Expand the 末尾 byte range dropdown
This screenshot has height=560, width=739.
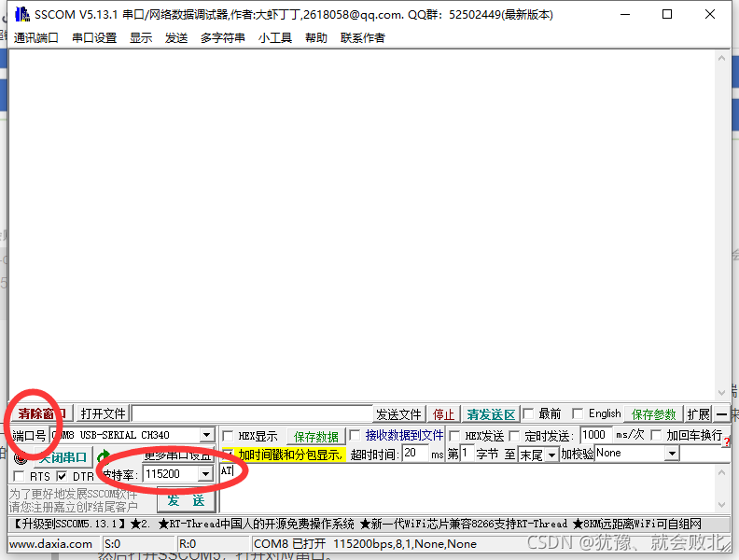pos(551,455)
